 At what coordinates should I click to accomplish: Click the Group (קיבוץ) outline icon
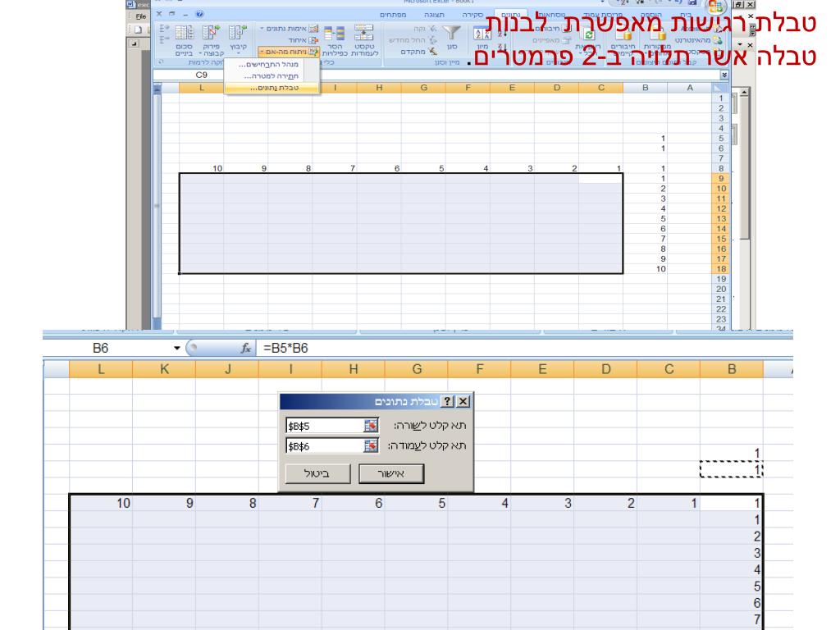(x=237, y=33)
